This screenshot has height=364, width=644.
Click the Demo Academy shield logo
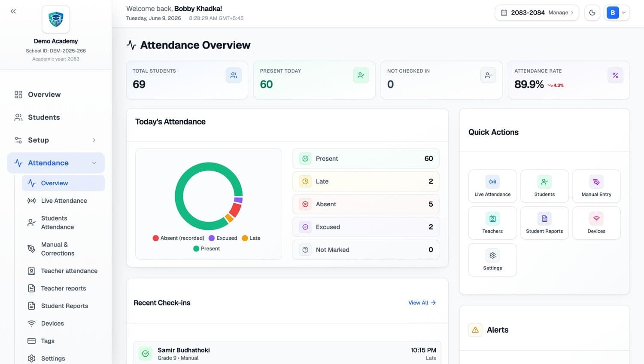[56, 19]
